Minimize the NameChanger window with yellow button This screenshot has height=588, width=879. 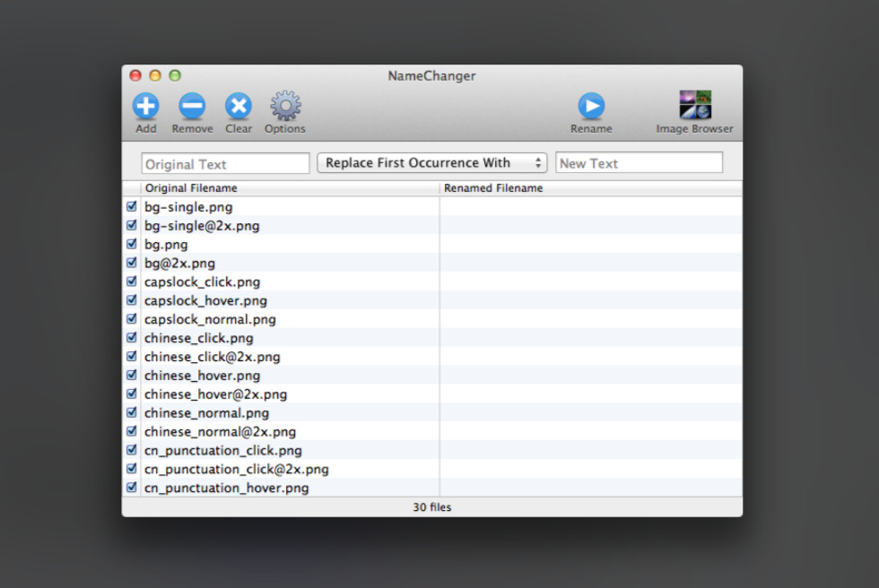(x=155, y=76)
